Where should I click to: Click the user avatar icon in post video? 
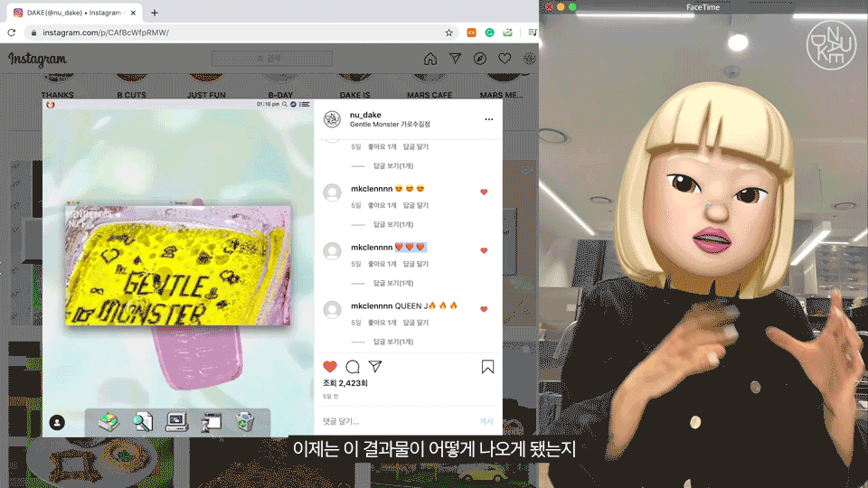pos(57,423)
